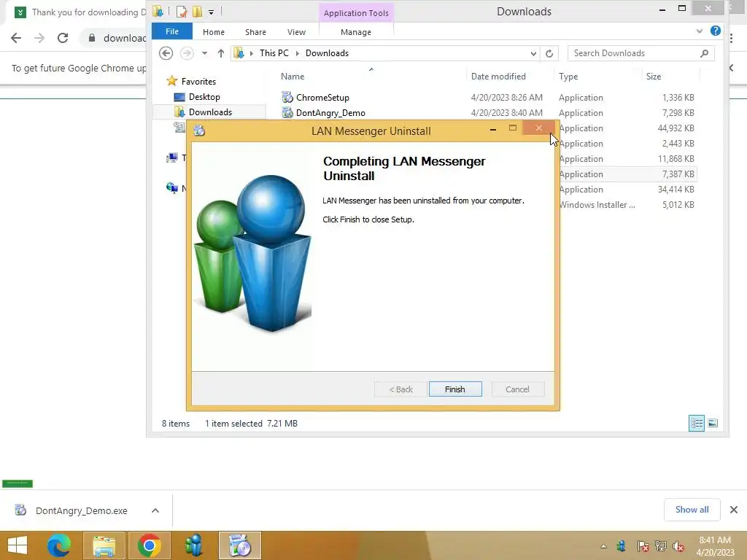Sort files by Date modified column
747x560 pixels.
pos(498,76)
